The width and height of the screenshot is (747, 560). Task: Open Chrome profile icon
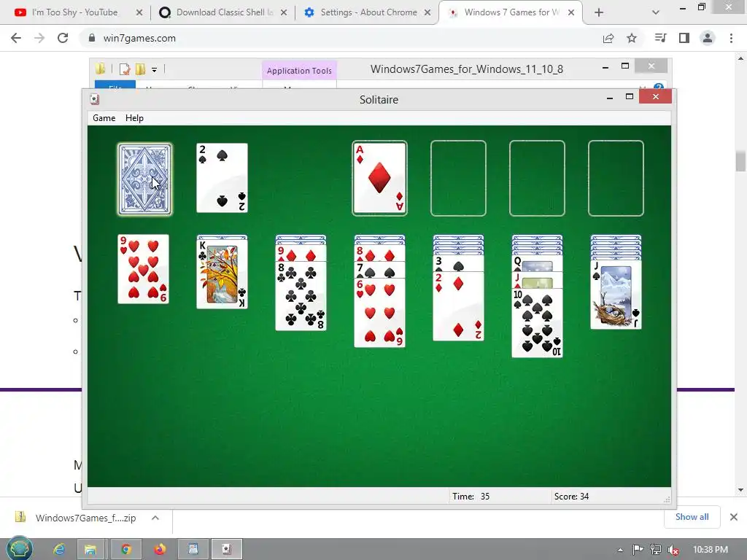click(x=708, y=38)
